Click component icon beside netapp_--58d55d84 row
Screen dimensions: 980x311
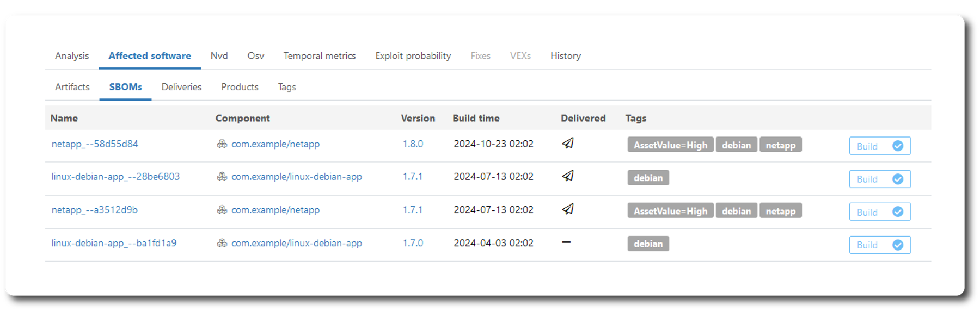(x=222, y=144)
